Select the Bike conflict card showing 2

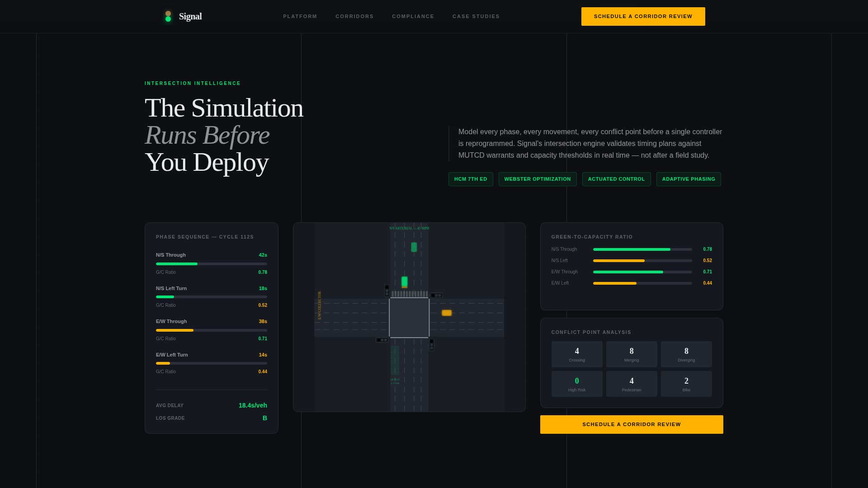point(686,384)
